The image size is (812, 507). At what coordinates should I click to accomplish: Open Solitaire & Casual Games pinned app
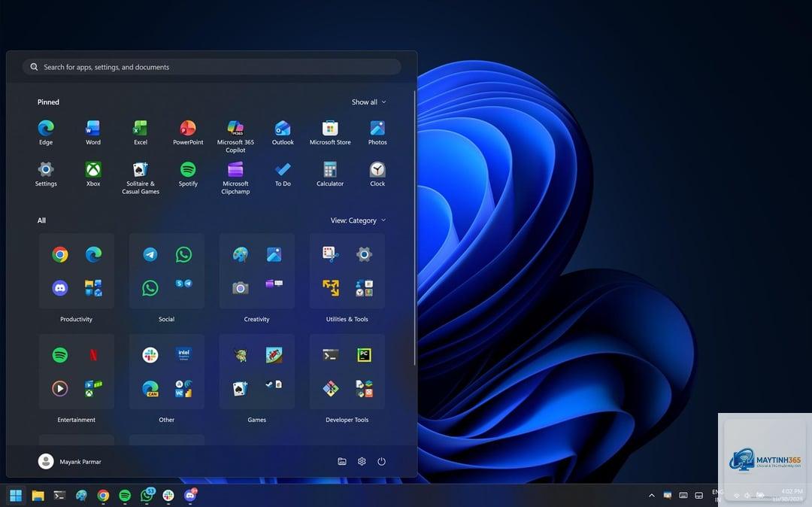[141, 178]
